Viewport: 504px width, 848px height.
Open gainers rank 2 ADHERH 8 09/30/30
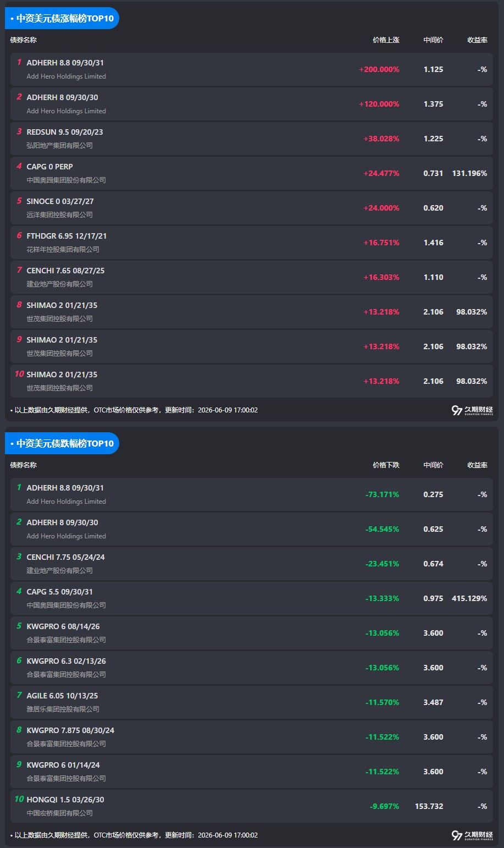click(x=252, y=104)
